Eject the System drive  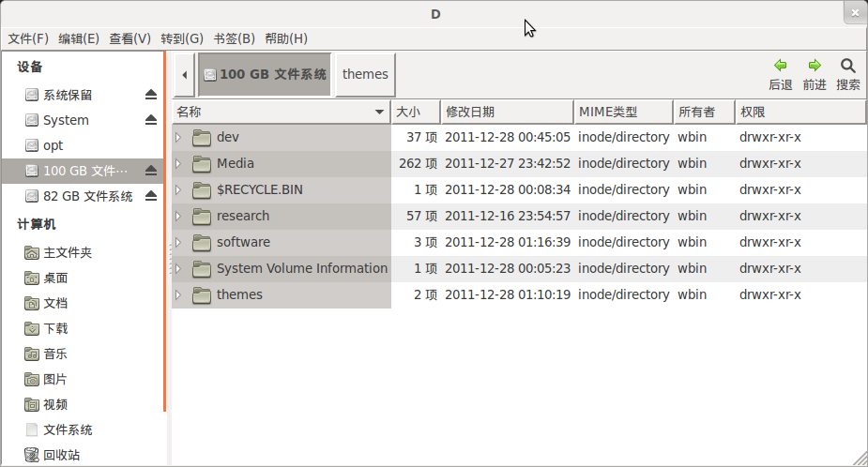click(x=151, y=119)
